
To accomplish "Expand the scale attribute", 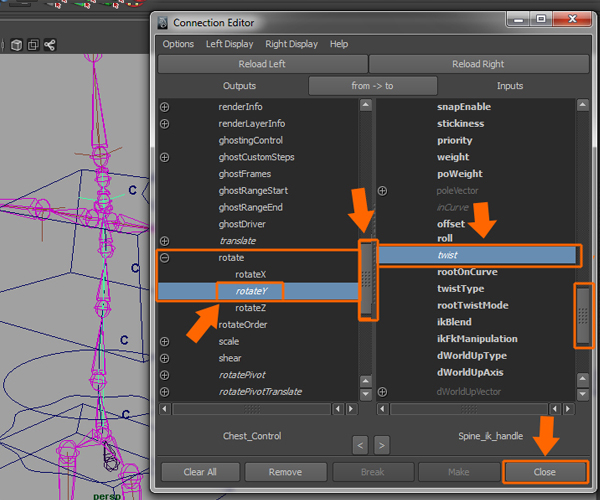I will 165,342.
